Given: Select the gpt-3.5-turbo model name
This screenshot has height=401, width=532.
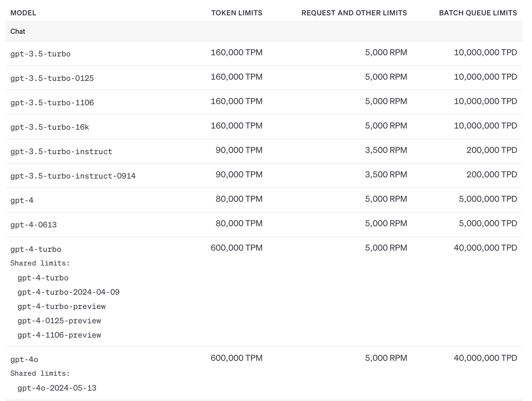Looking at the screenshot, I should pos(40,54).
